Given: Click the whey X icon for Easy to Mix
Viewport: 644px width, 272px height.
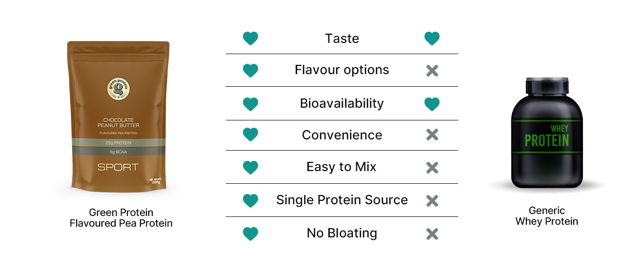Looking at the screenshot, I should point(432,168).
